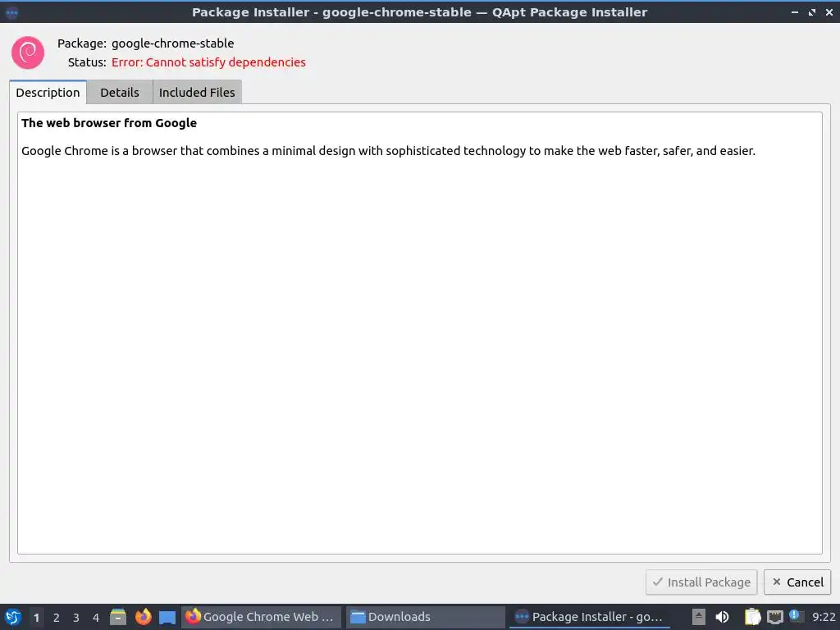Close the QApt Package Installer window

[x=829, y=11]
